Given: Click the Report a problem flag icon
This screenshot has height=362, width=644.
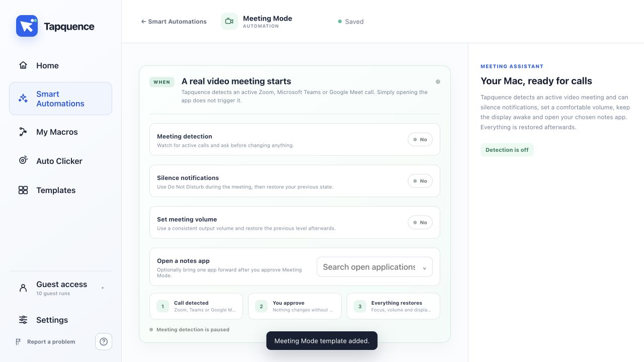Looking at the screenshot, I should (x=18, y=342).
